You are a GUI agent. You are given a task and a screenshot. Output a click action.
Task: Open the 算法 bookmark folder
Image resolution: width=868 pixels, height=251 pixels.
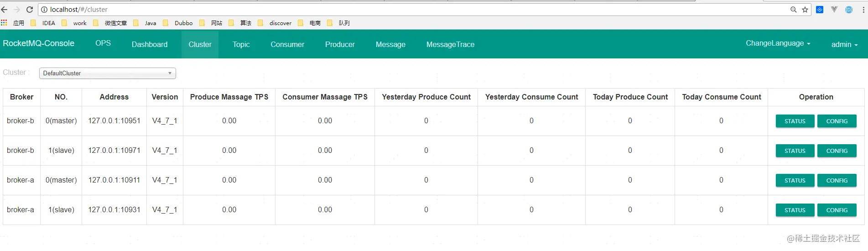coord(240,23)
